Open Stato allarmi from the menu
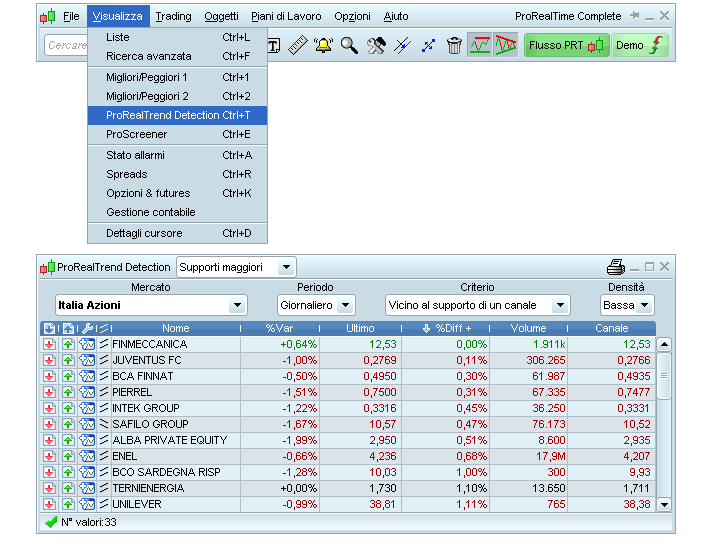 [178, 155]
